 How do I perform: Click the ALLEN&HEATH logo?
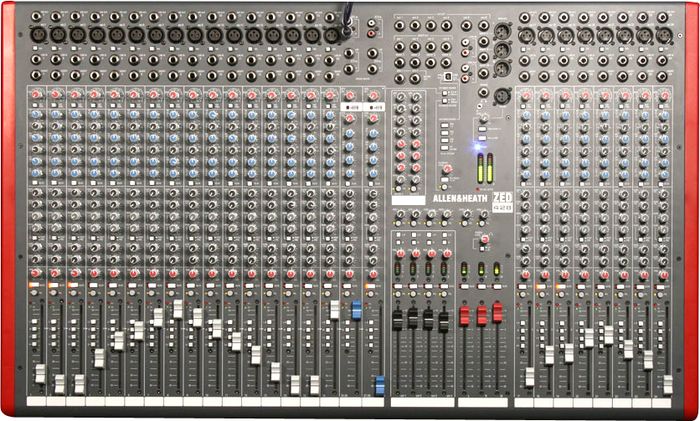[x=460, y=199]
